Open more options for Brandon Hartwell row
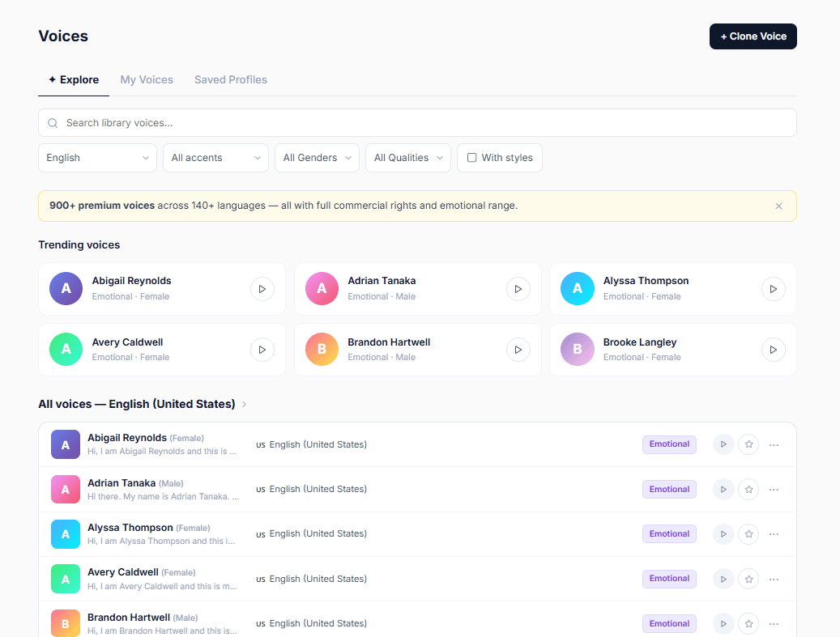 [x=774, y=624]
